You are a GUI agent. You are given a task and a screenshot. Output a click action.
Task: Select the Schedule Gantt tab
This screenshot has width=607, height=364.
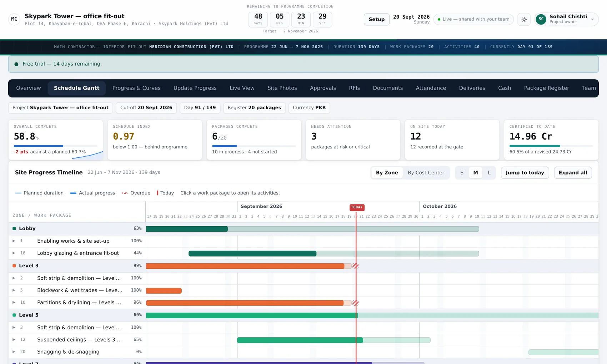pyautogui.click(x=77, y=88)
